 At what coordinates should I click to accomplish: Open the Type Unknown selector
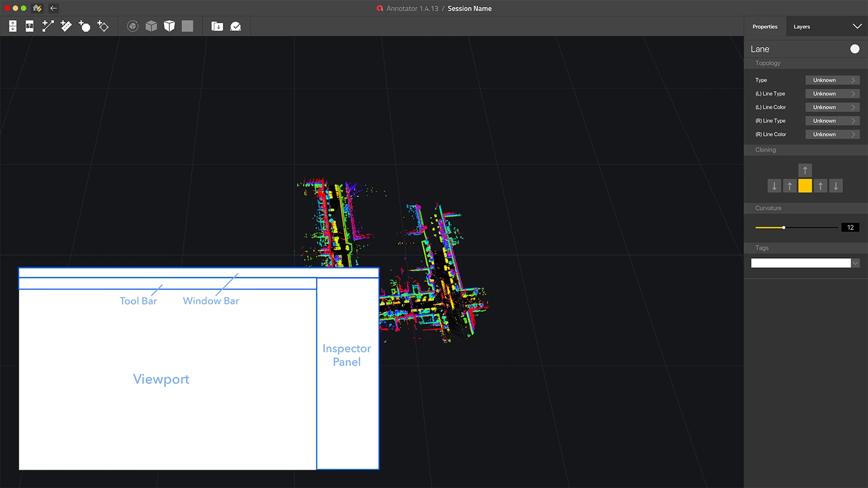(832, 80)
